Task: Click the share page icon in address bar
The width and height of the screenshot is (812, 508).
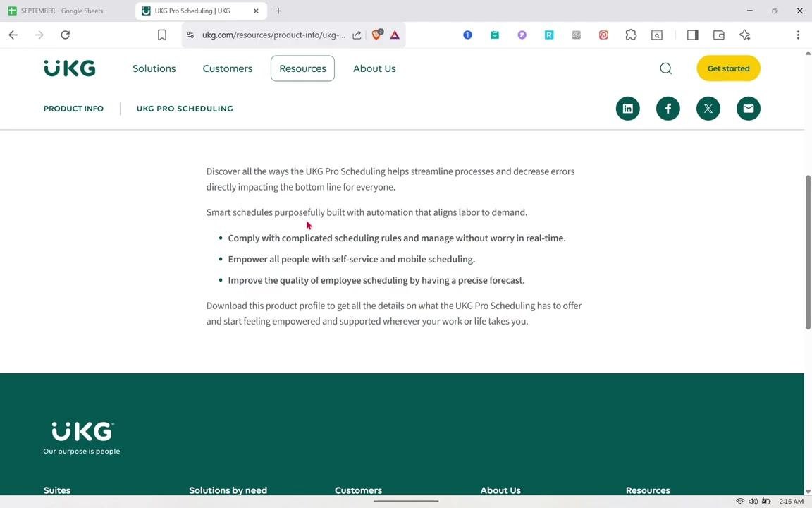Action: pos(357,35)
